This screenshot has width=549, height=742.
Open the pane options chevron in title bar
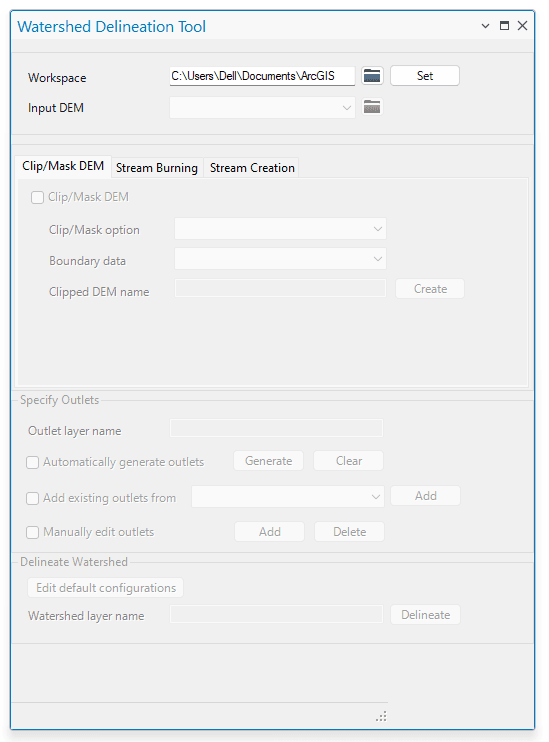485,26
